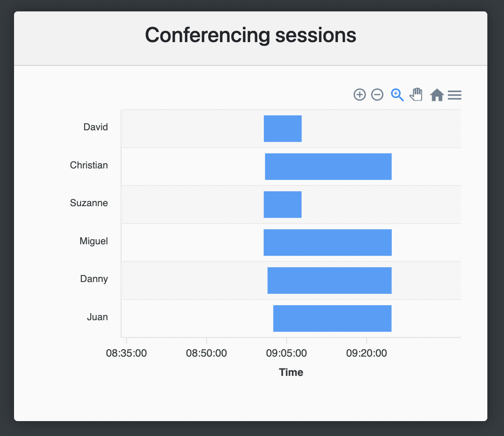Activate the hand panning tool

click(x=416, y=94)
